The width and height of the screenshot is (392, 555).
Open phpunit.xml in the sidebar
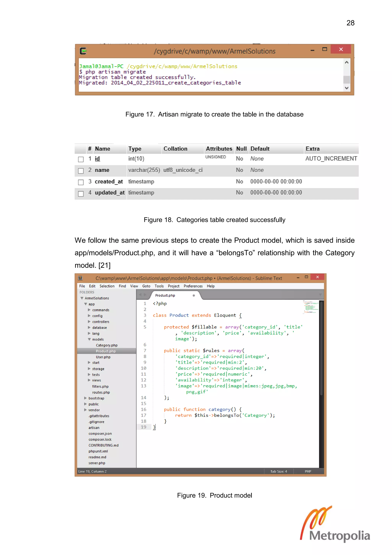coord(98,451)
